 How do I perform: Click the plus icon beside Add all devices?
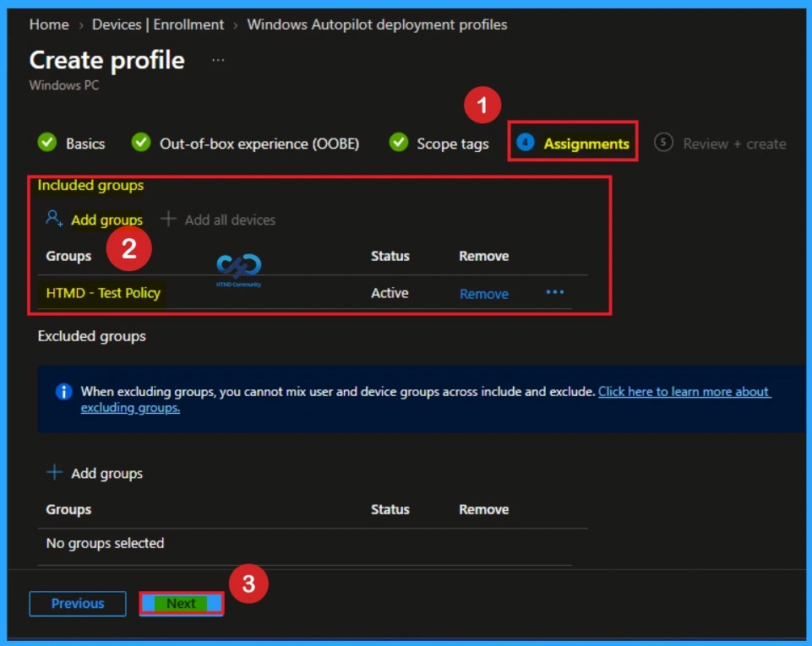168,219
